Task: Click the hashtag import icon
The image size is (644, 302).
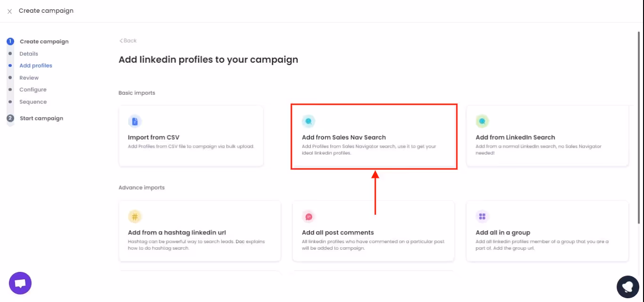Action: (x=135, y=216)
